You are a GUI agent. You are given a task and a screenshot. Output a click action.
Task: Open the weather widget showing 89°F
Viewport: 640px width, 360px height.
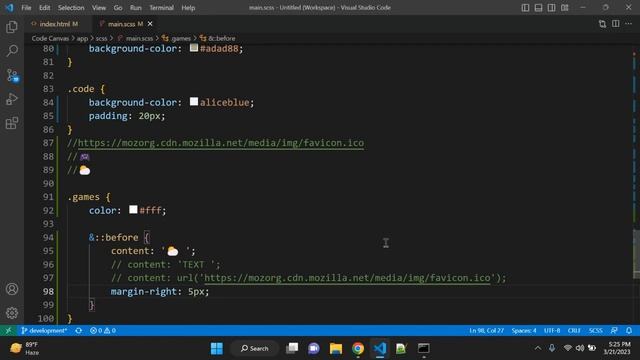click(24, 348)
